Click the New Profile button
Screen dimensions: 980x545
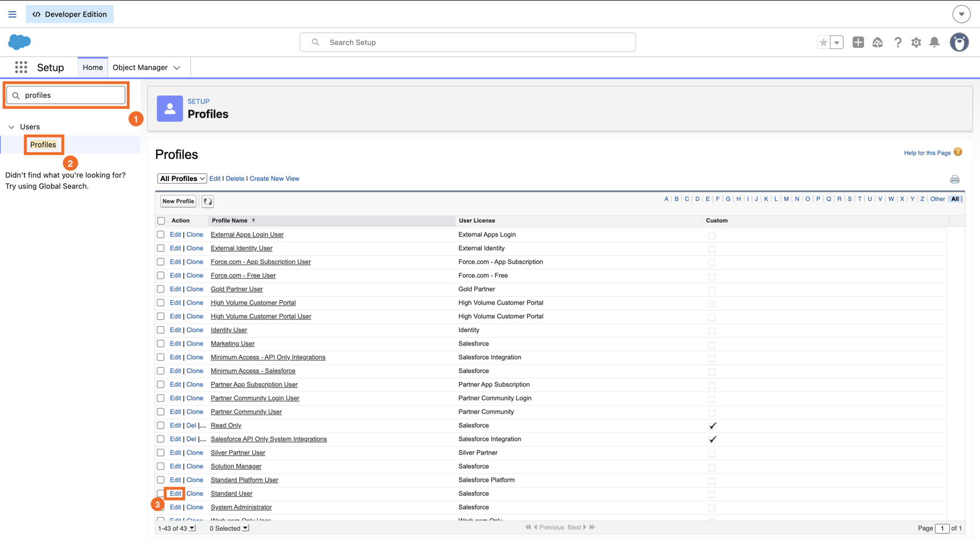point(178,201)
